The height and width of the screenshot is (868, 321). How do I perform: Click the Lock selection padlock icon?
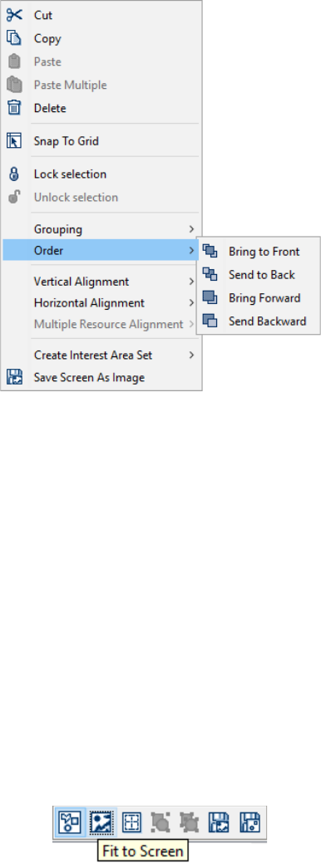pos(14,174)
